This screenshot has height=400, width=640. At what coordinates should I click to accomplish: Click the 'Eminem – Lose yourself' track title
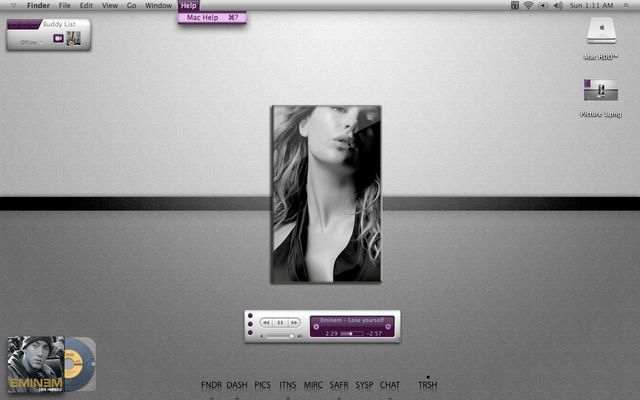352,320
